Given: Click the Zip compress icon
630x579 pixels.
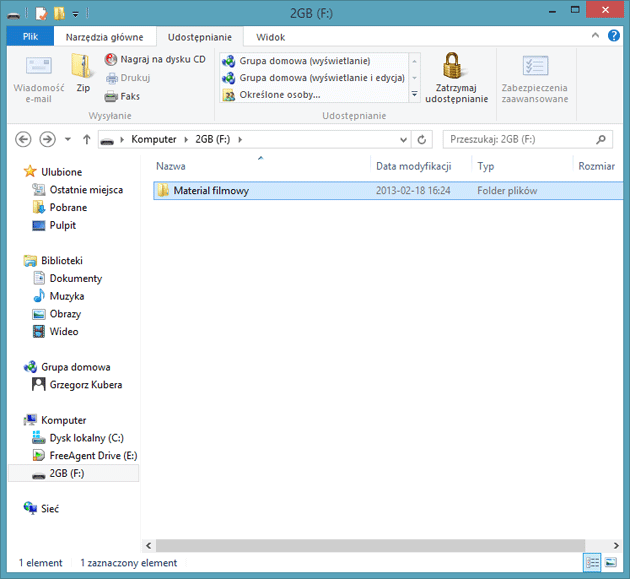Looking at the screenshot, I should (83, 66).
